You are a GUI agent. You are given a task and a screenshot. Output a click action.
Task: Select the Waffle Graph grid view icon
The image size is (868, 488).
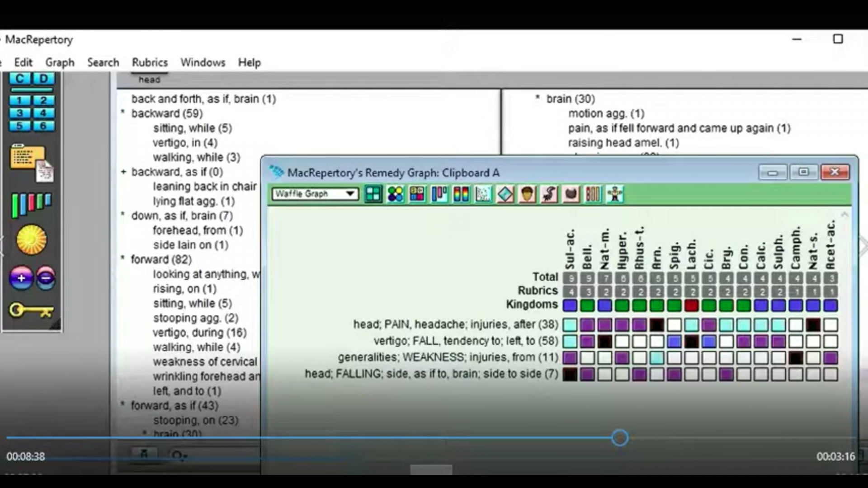click(373, 194)
